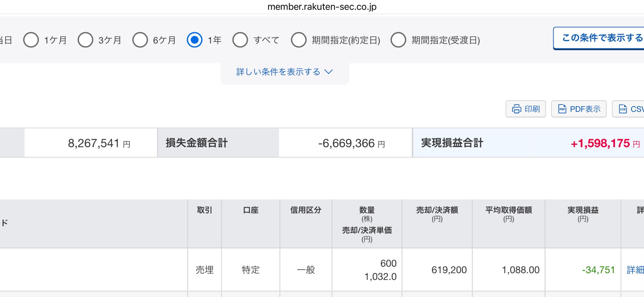Select the 1年 period radio button
644x297 pixels.
(194, 40)
